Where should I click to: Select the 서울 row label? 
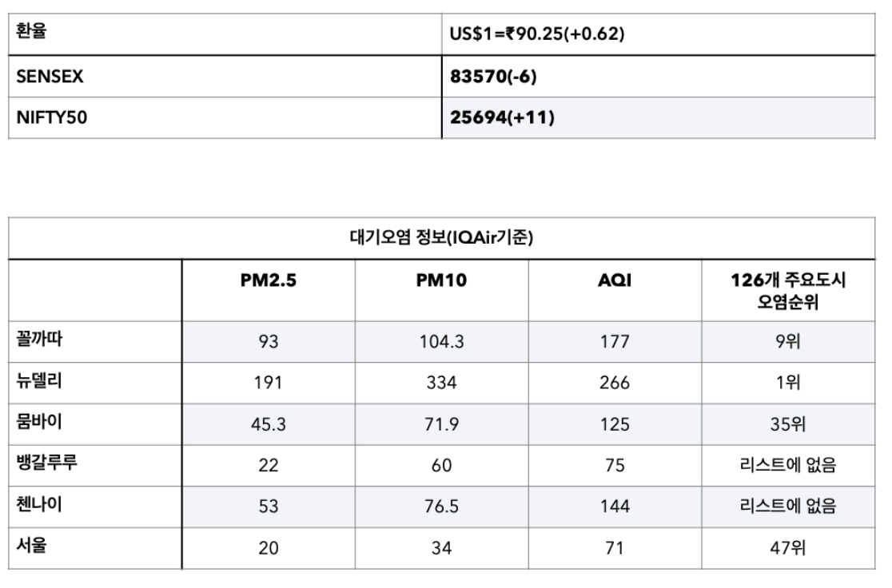click(x=31, y=546)
